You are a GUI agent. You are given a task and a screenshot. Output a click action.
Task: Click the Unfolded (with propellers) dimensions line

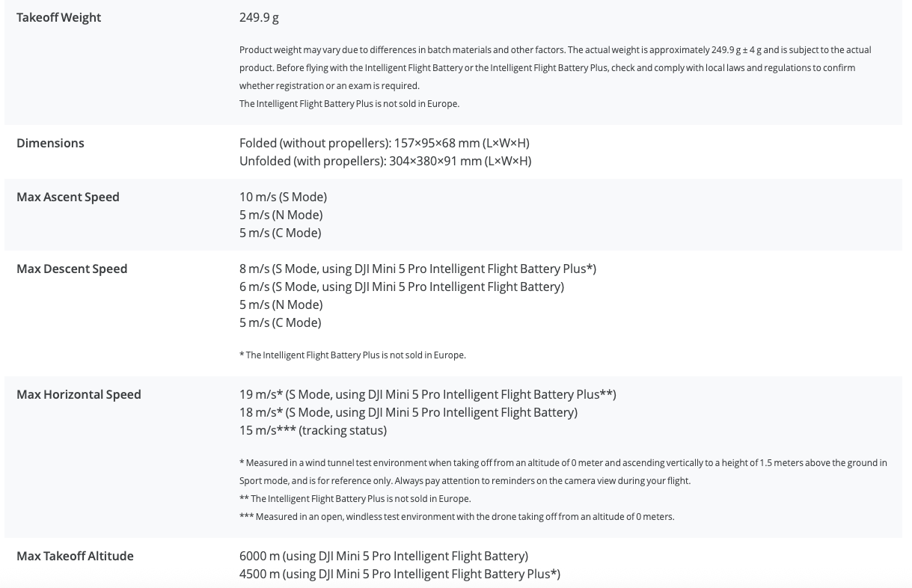coord(385,161)
